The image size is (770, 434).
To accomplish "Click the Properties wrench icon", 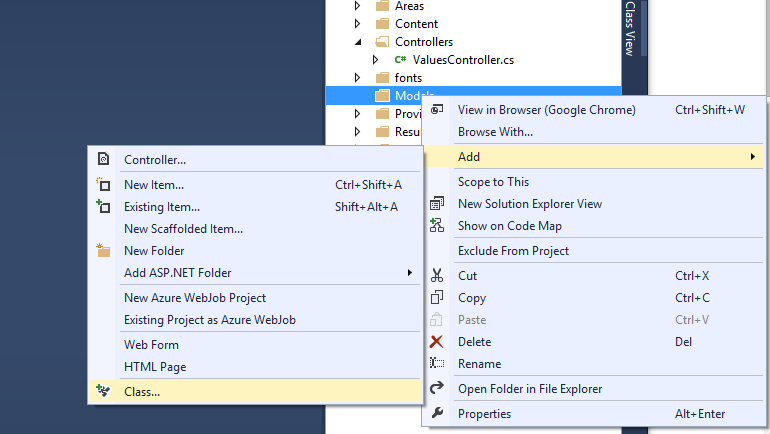I will (437, 414).
